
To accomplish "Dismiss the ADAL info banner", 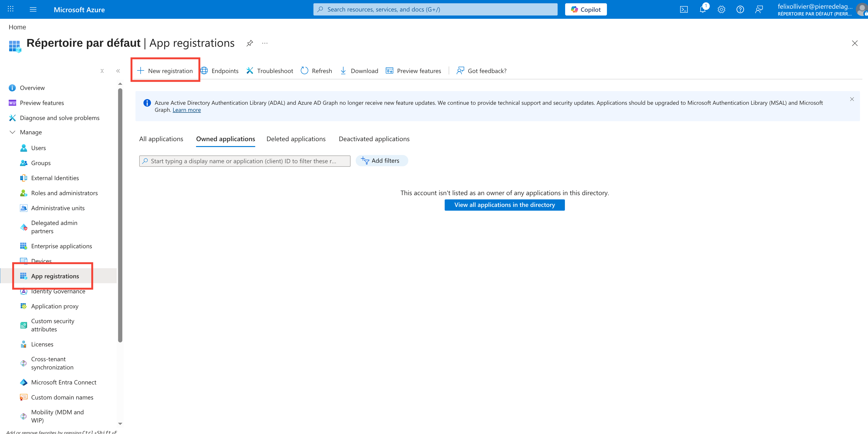I will (x=852, y=99).
